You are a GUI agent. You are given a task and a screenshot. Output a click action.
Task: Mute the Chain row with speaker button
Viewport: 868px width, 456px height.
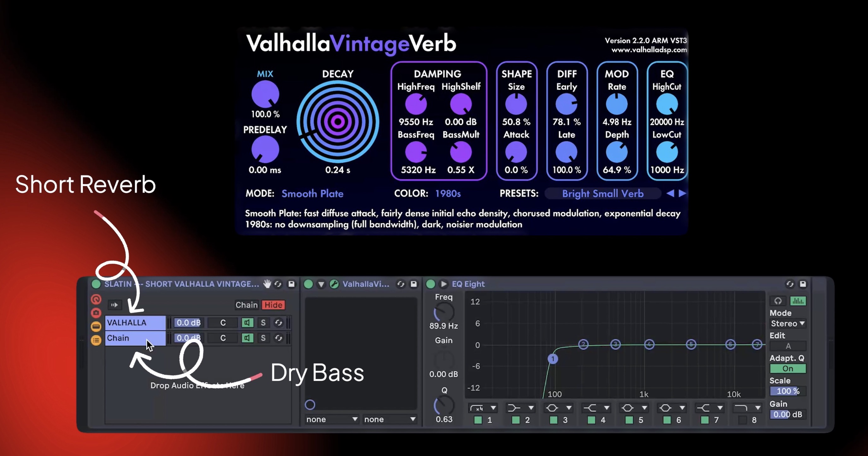pyautogui.click(x=247, y=338)
